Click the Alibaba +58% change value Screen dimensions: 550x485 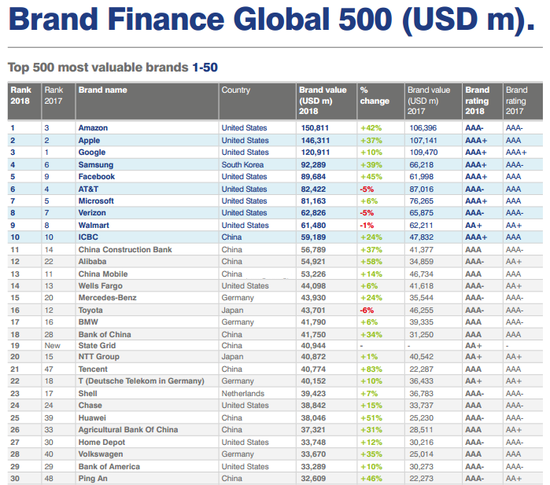pyautogui.click(x=371, y=262)
